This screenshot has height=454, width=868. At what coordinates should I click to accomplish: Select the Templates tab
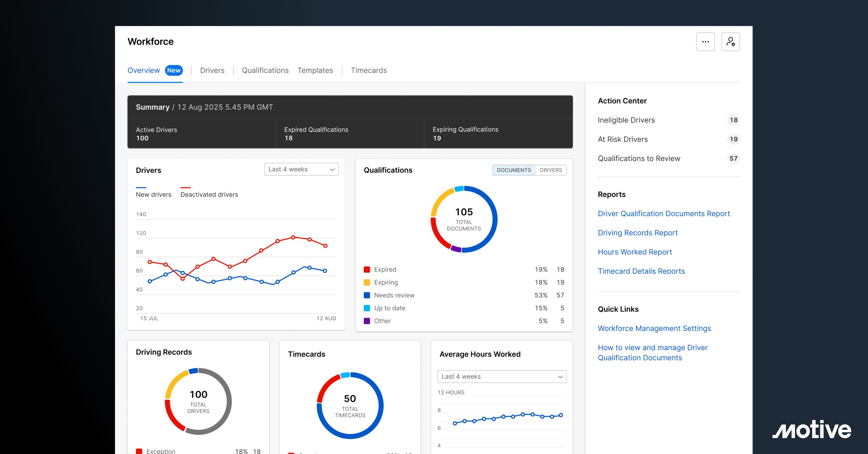point(315,70)
